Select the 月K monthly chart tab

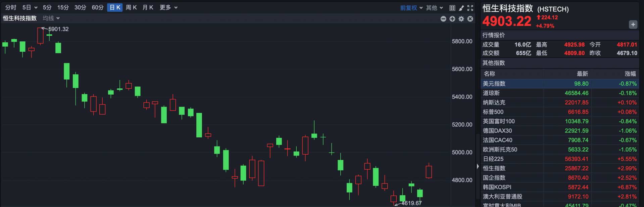[x=148, y=7]
